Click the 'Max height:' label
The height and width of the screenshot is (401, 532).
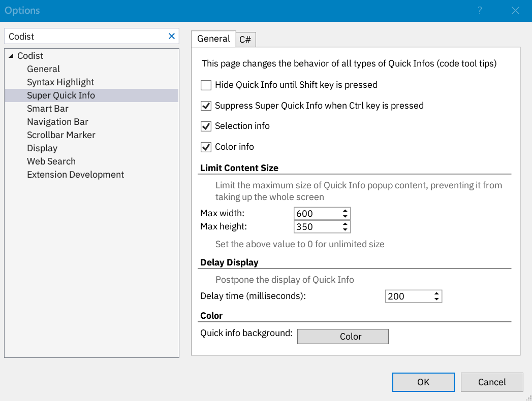pos(224,226)
